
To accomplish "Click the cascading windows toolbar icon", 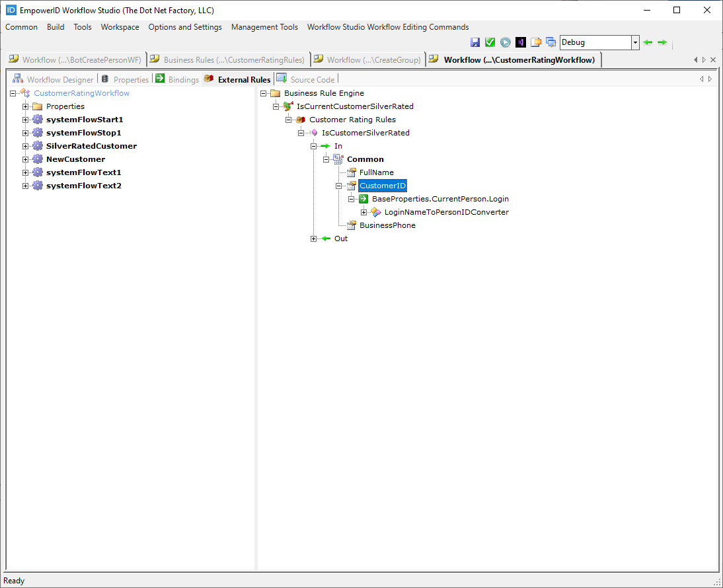I will point(551,42).
